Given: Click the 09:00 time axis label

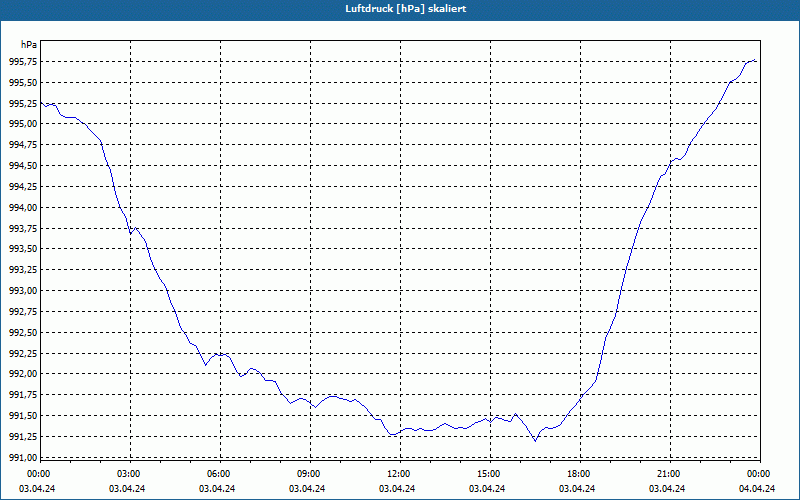Looking at the screenshot, I should tap(310, 473).
